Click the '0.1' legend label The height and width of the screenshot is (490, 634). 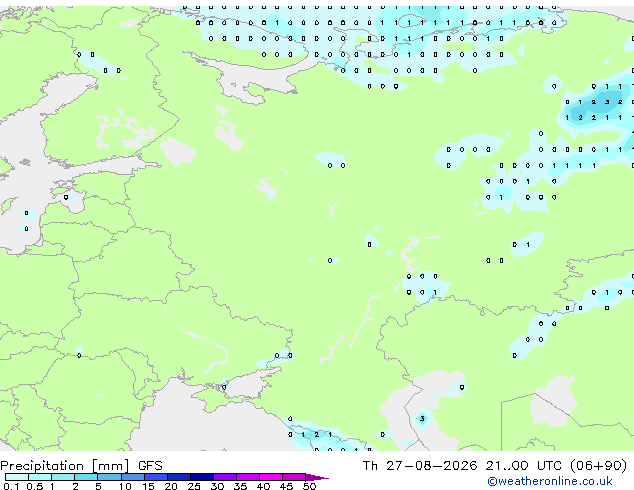11,486
